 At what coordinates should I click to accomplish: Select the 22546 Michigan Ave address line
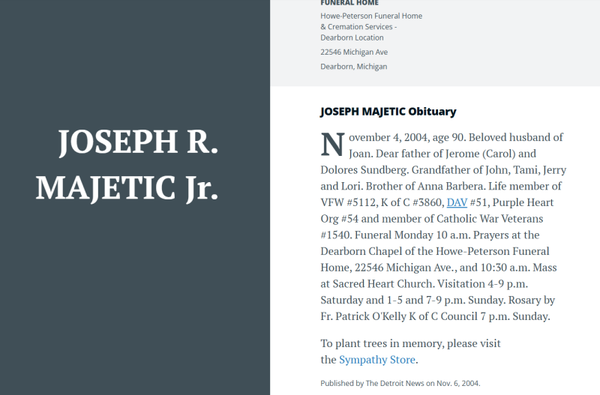pos(354,52)
